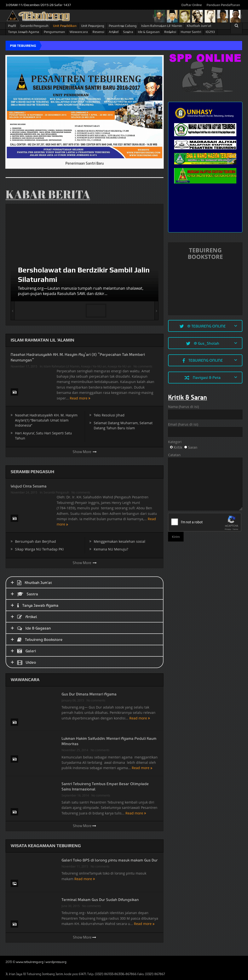Screen dimensions: 248x980
Task: Expand the @ Tebuireng Online dropdown chevron
Action: (235, 326)
